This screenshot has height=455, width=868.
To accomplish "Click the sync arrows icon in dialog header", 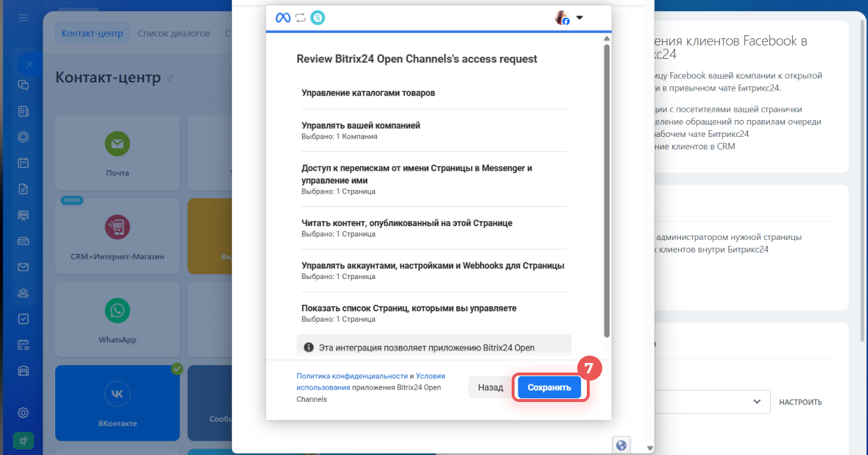I will 300,18.
